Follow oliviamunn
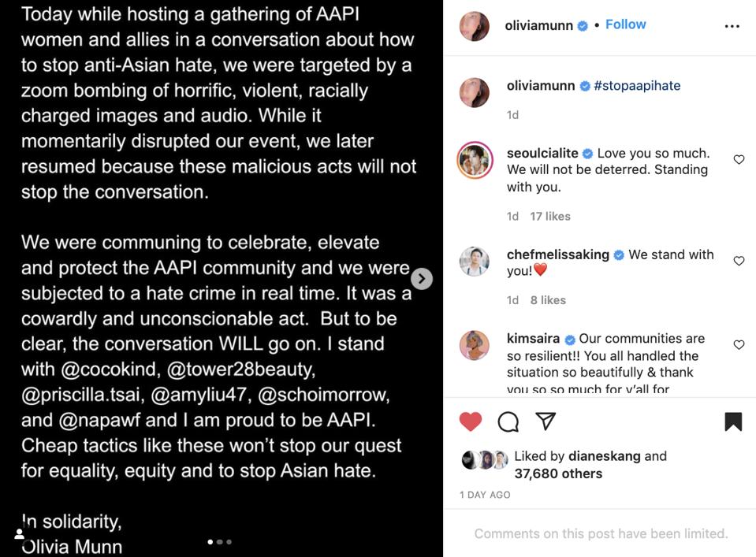756x557 pixels. click(x=626, y=24)
